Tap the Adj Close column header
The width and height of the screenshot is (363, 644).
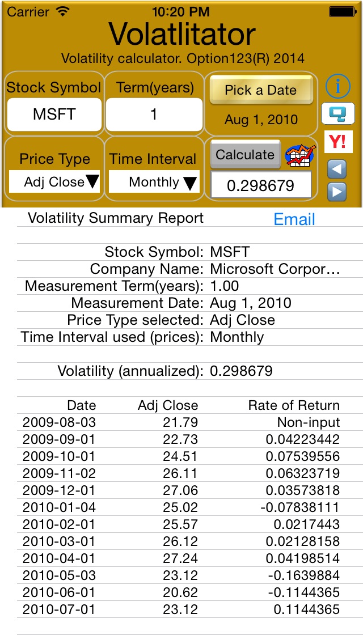tap(168, 405)
